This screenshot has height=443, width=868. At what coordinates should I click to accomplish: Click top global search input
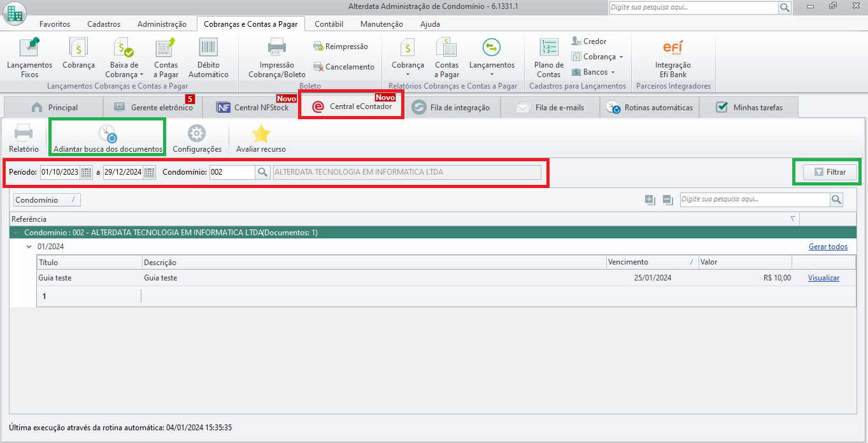pos(694,8)
